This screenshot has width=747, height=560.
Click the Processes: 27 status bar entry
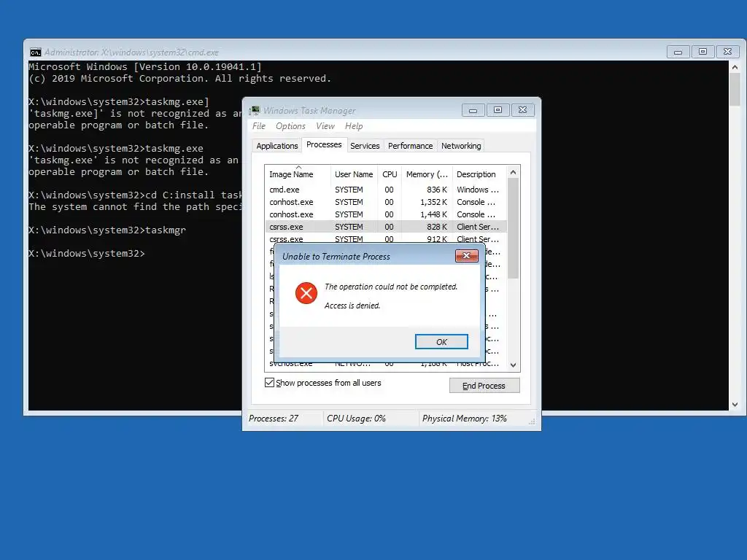(x=274, y=418)
